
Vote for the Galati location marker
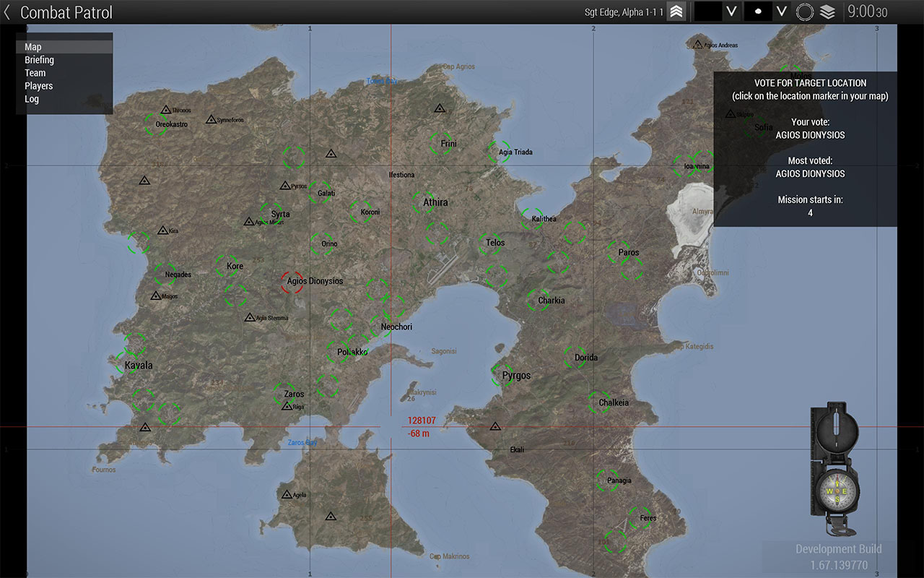click(x=320, y=192)
